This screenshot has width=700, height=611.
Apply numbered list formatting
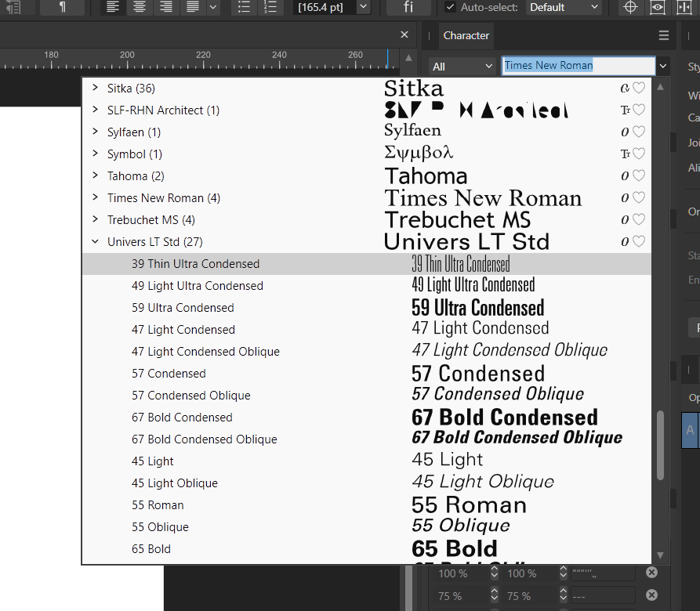[270, 7]
